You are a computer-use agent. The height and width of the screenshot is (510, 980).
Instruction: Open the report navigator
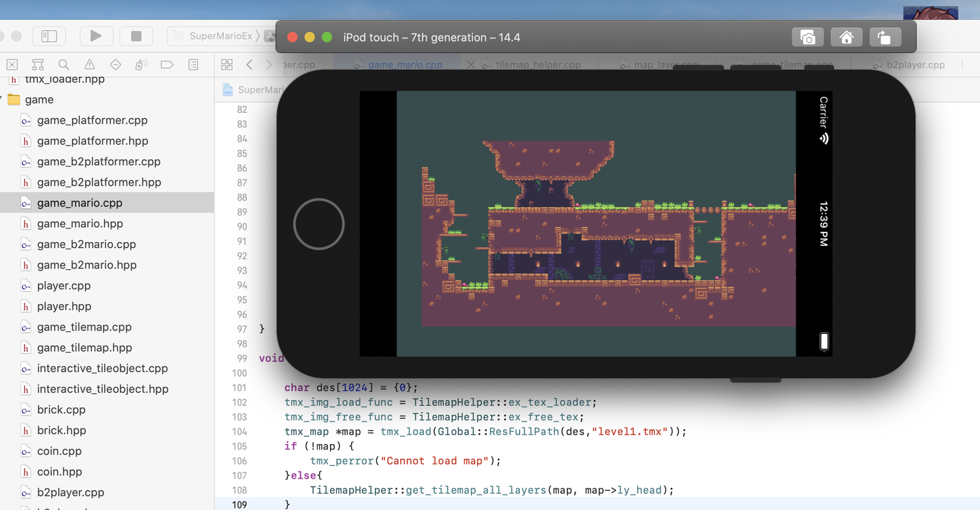[x=193, y=65]
